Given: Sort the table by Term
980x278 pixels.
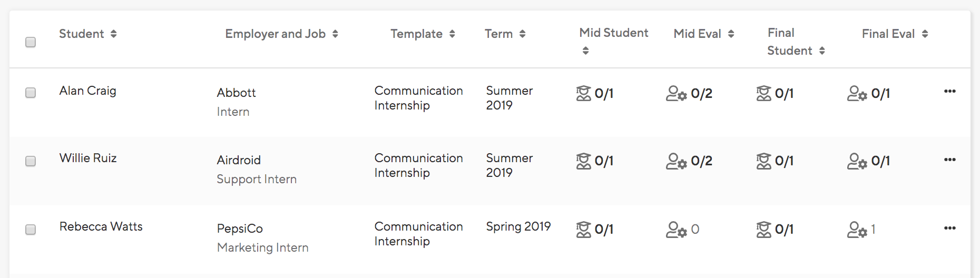Looking at the screenshot, I should click(x=505, y=34).
